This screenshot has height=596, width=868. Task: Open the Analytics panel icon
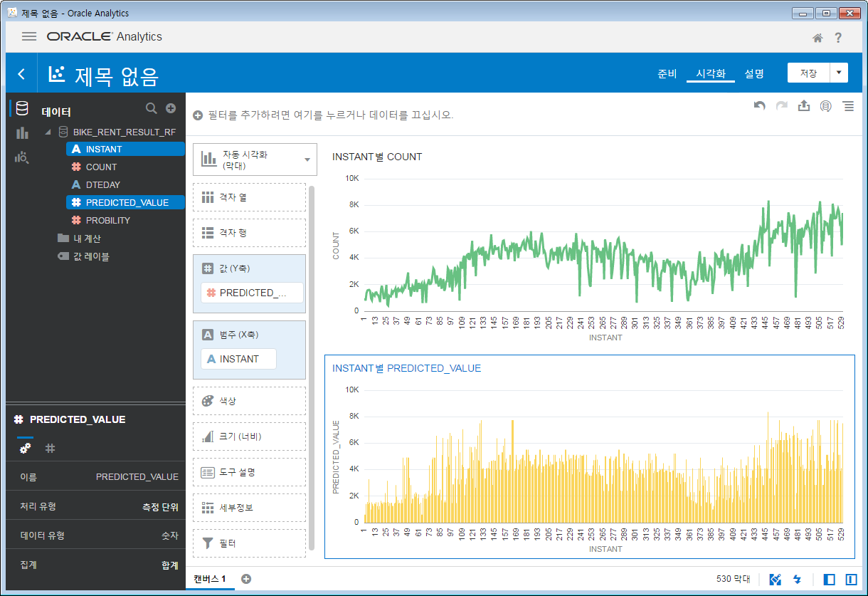coord(22,157)
